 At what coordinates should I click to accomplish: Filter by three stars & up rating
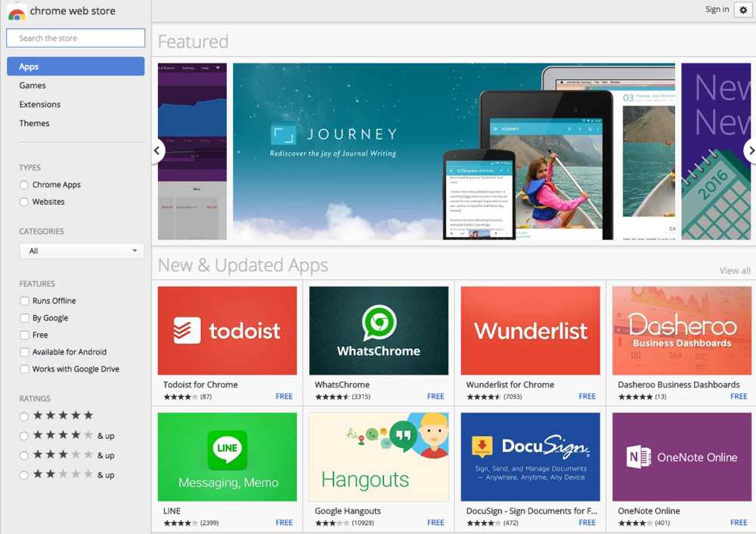click(x=24, y=455)
